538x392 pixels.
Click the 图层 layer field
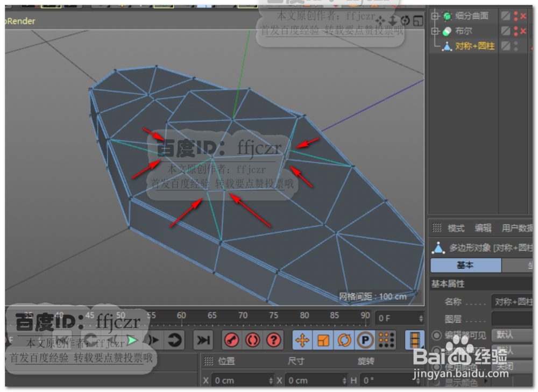coord(512,319)
